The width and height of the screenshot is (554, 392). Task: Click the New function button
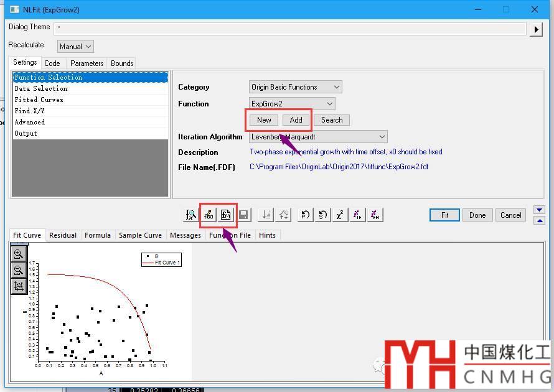[264, 120]
